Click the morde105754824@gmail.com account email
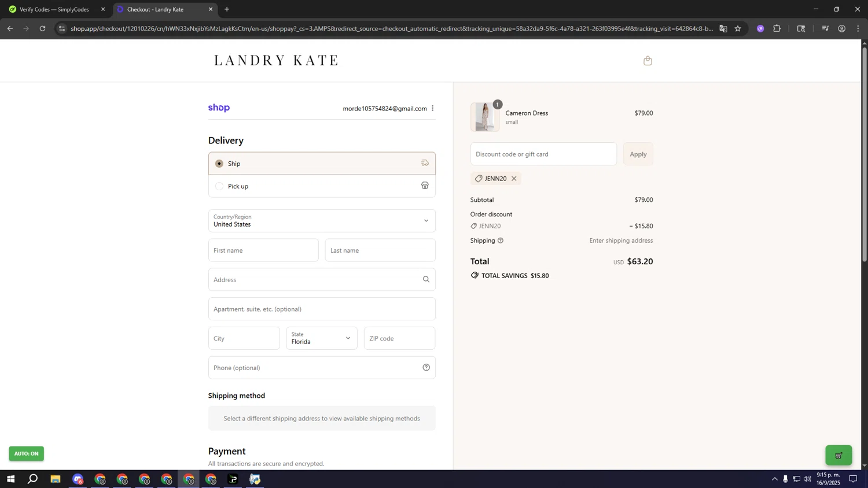This screenshot has width=868, height=488. [385, 109]
